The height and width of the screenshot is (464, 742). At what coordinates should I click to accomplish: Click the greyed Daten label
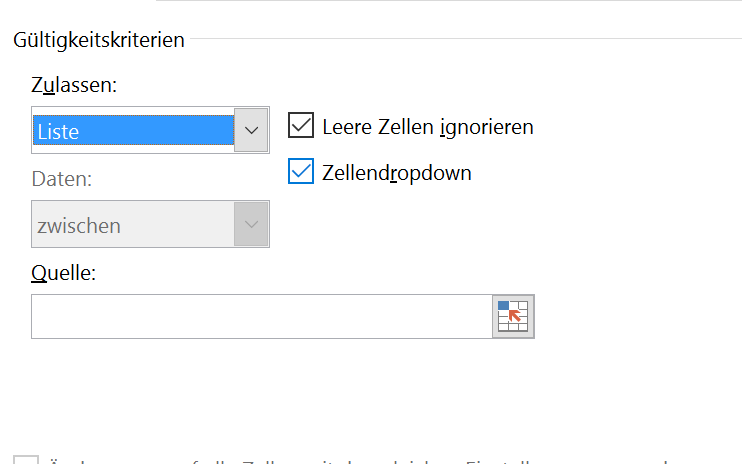pos(62,179)
